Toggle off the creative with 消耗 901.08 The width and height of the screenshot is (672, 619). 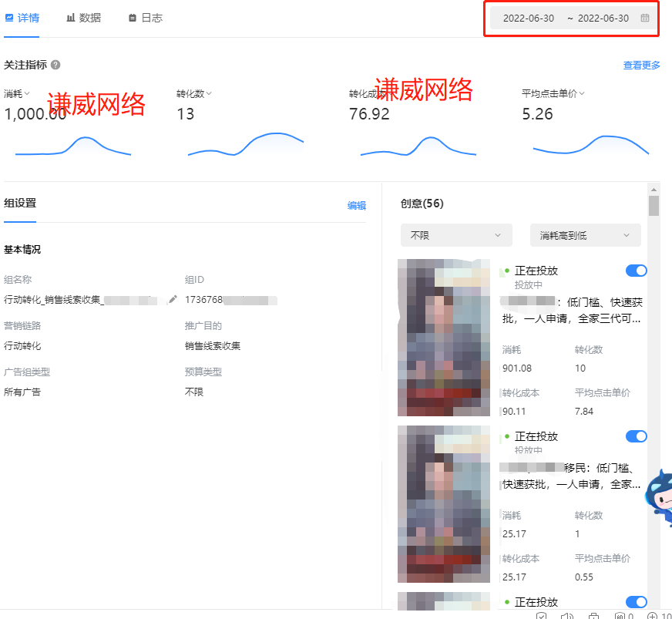coord(636,271)
